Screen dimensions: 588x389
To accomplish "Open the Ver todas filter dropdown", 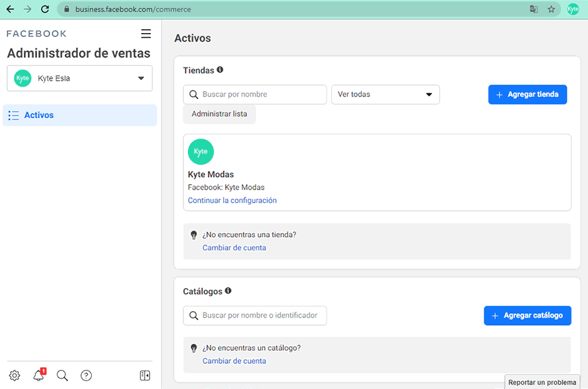I will click(385, 94).
